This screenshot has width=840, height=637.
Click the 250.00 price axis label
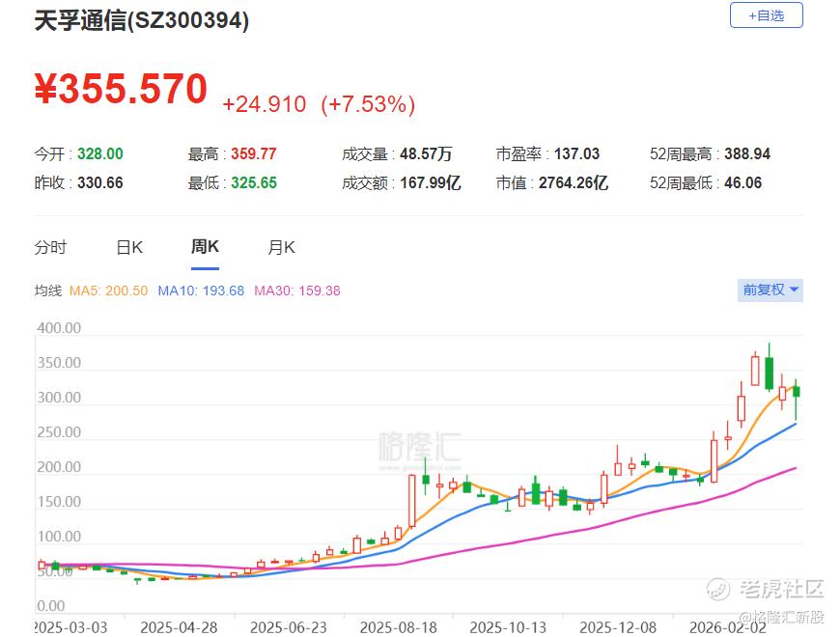coord(59,432)
